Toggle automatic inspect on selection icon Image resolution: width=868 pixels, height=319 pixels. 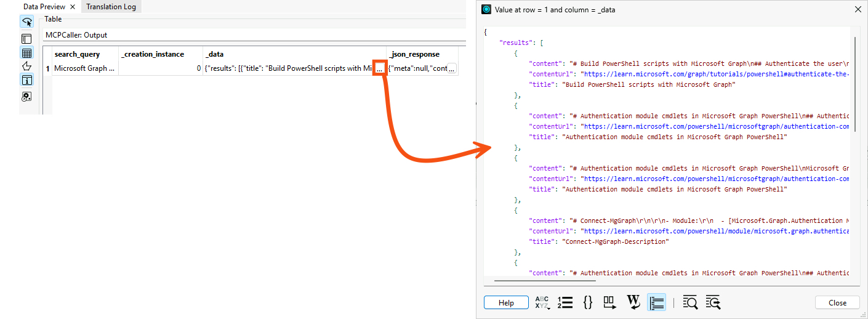(x=26, y=22)
